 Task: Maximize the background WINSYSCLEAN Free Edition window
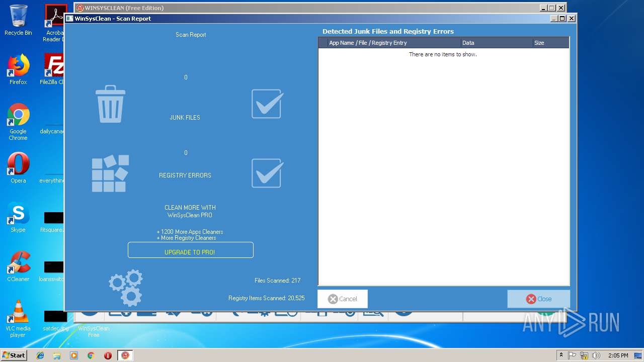click(x=551, y=8)
